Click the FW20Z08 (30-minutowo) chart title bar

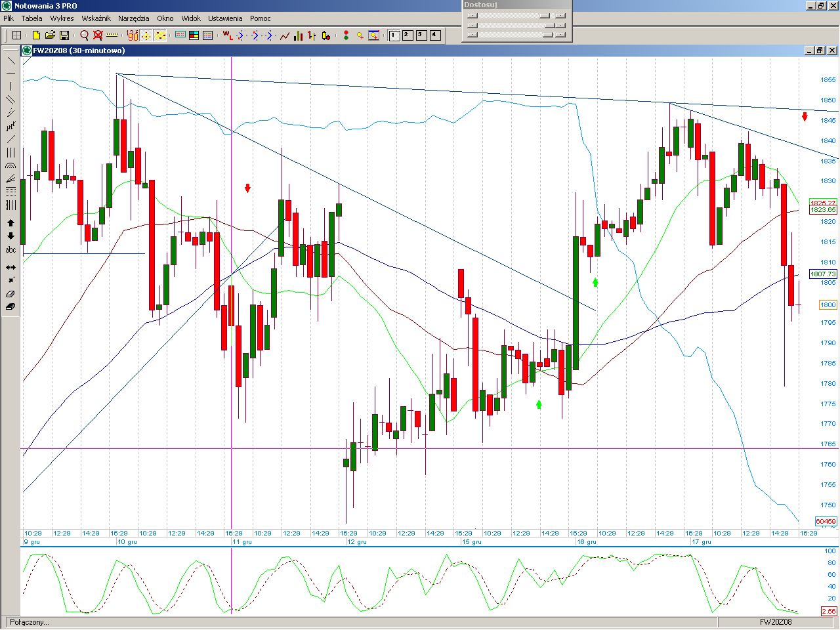tap(430, 51)
